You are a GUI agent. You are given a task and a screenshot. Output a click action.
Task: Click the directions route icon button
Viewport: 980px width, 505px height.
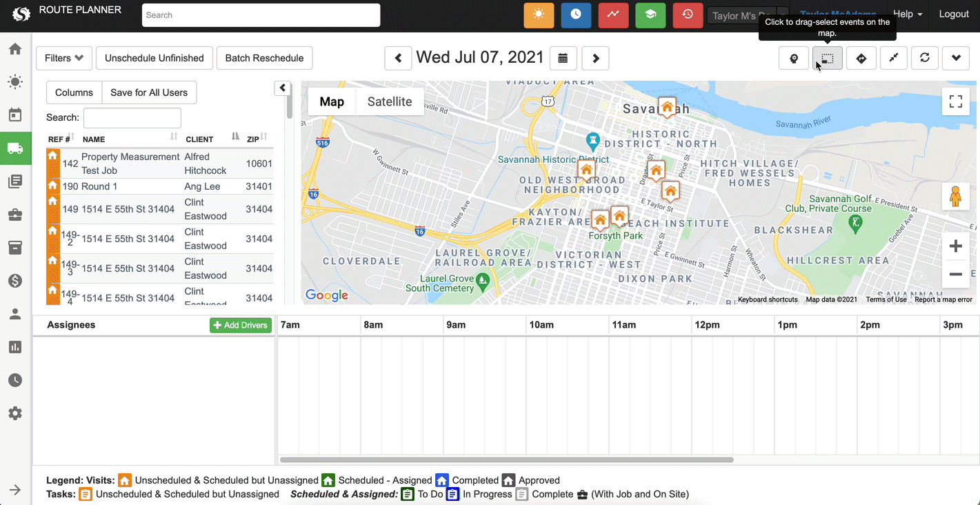(x=861, y=59)
